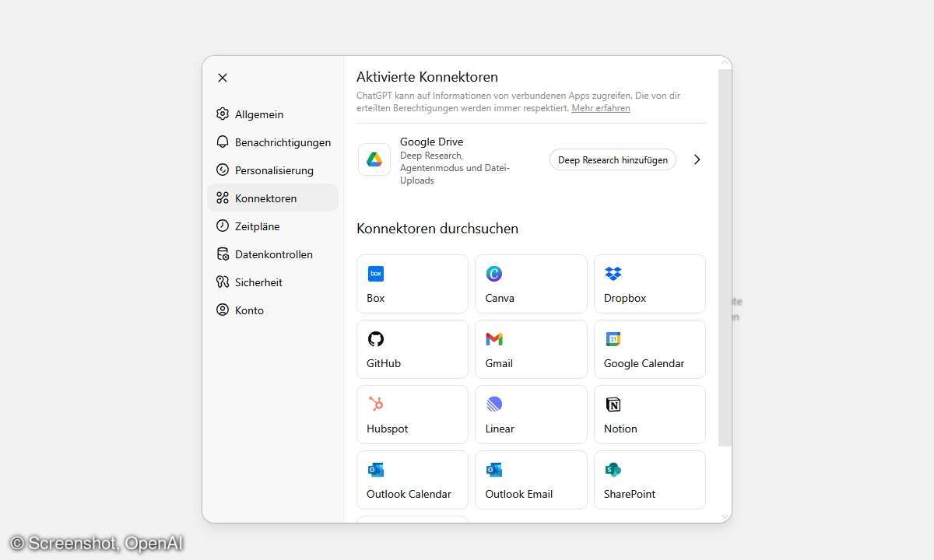934x560 pixels.
Task: Expand Google Drive details with the chevron
Action: 697,159
